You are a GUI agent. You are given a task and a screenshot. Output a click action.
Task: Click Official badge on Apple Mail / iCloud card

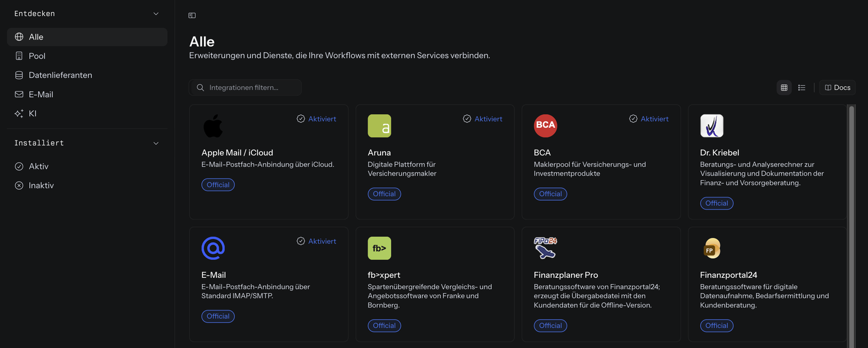point(218,185)
